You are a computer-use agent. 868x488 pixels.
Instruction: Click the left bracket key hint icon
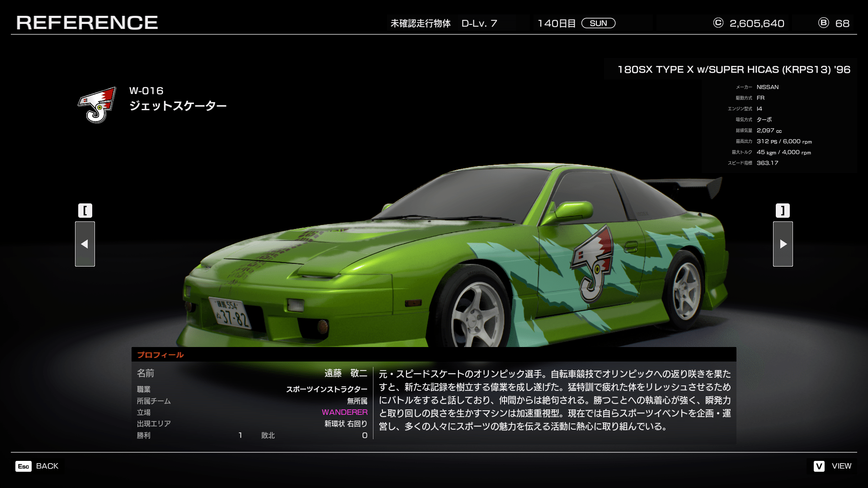(85, 211)
